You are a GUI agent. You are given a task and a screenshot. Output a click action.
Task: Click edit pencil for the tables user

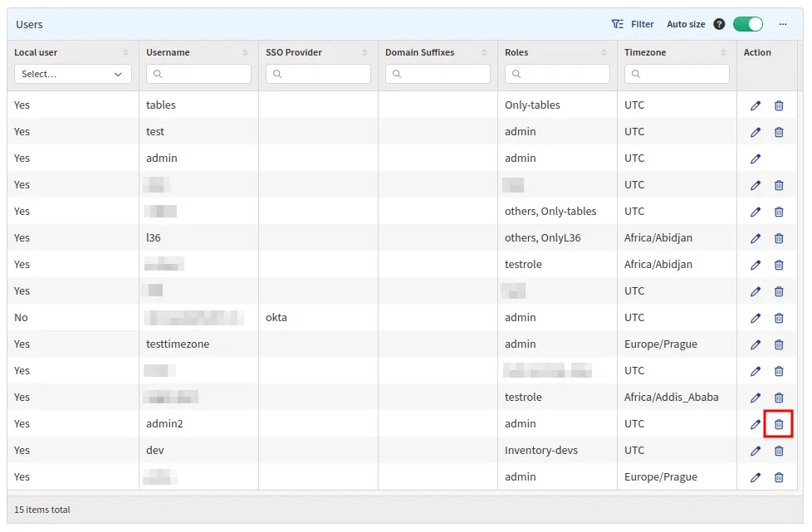coord(756,105)
